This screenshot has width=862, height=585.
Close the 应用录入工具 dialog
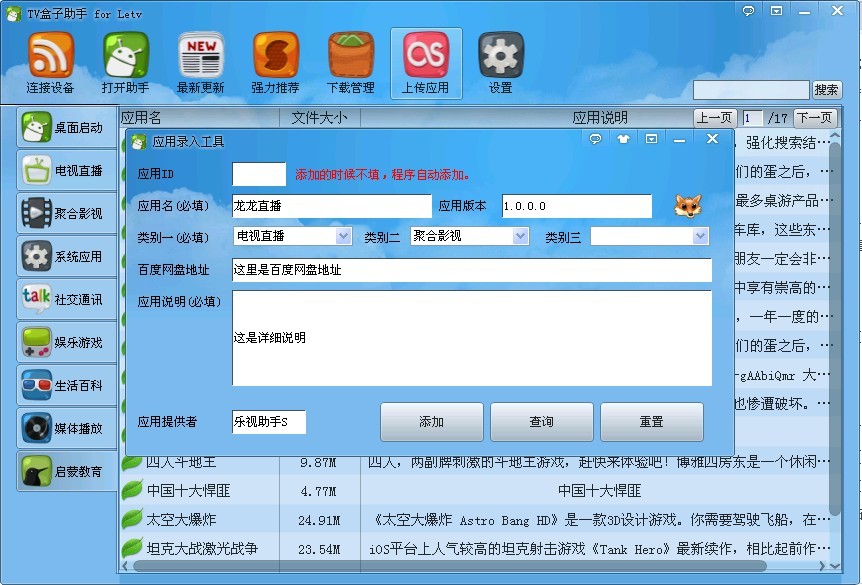pyautogui.click(x=712, y=139)
